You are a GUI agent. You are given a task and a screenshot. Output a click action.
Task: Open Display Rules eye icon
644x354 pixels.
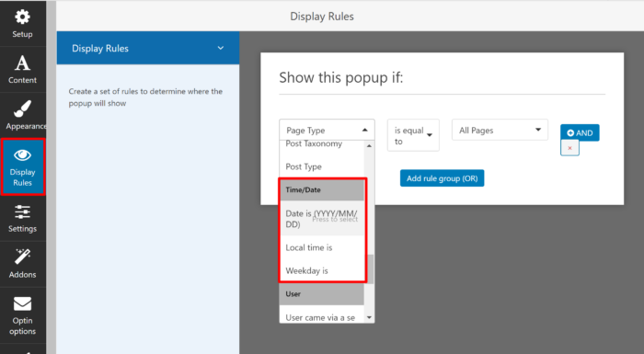pos(22,155)
